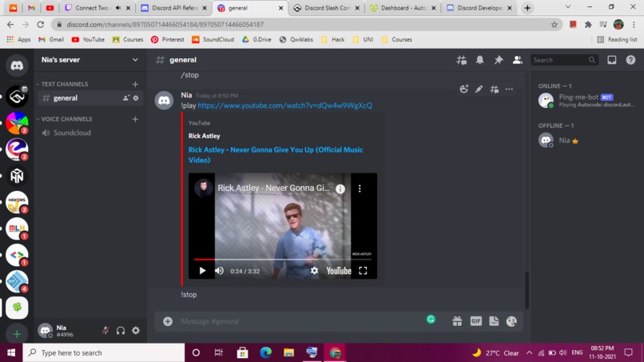Open GIF picker button
Image resolution: width=644 pixels, height=362 pixels.
tap(475, 321)
